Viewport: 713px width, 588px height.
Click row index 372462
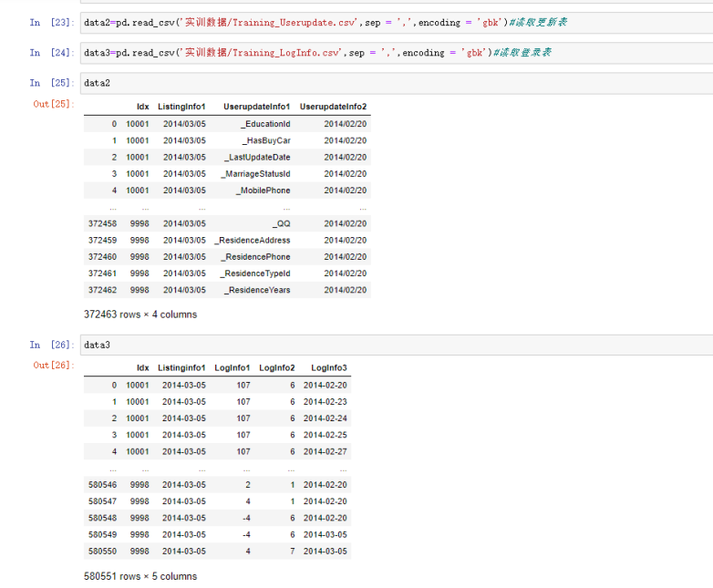(x=102, y=290)
